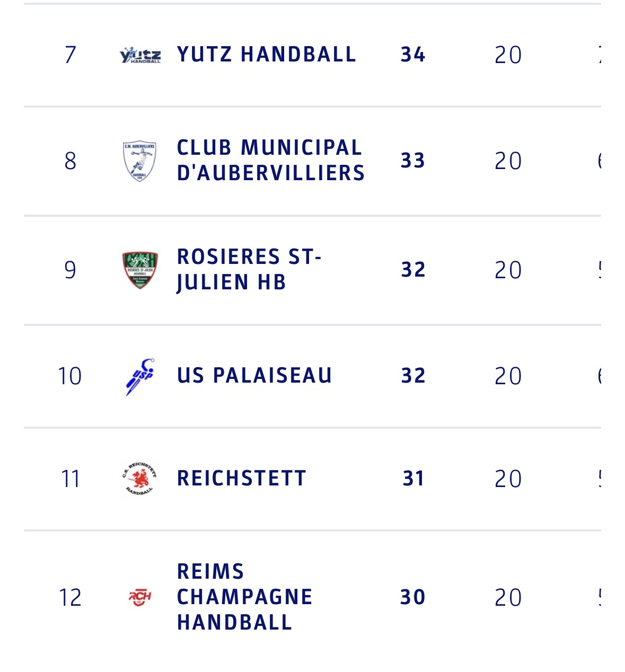The width and height of the screenshot is (625, 672).
Task: Click the Reichstett team name
Action: click(242, 479)
